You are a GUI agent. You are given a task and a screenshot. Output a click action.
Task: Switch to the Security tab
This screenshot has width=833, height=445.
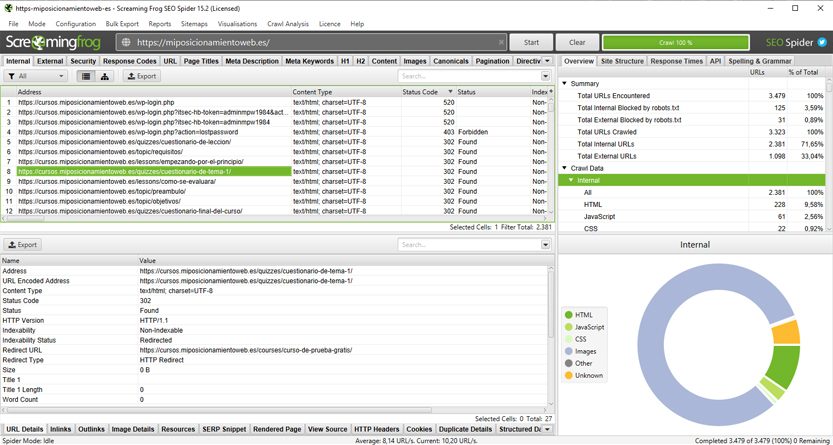[83, 61]
